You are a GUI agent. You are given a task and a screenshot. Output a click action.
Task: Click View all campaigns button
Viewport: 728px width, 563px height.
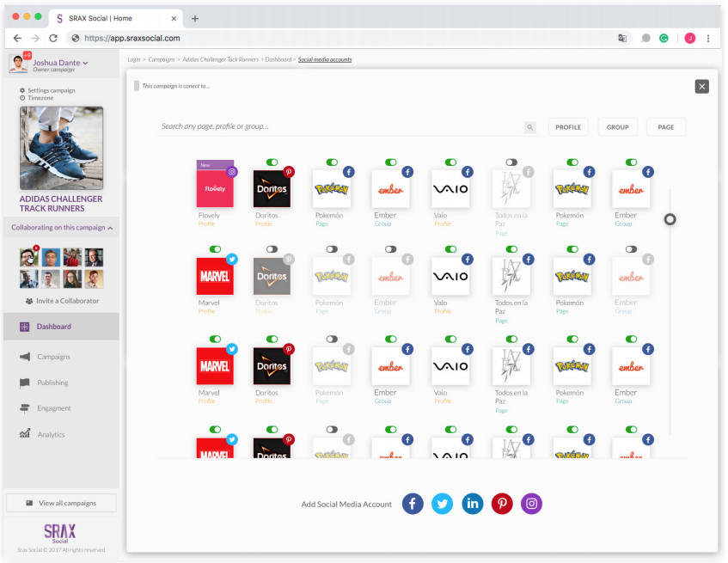[x=61, y=503]
